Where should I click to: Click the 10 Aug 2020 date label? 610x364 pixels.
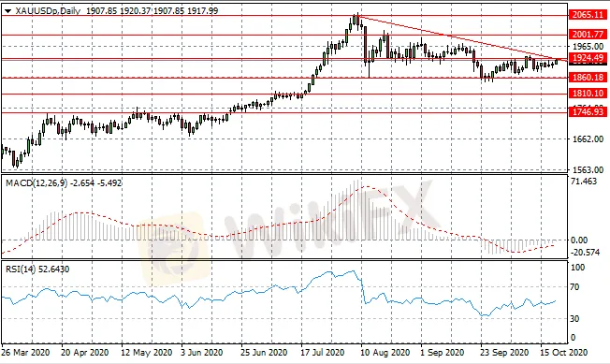[385, 353]
